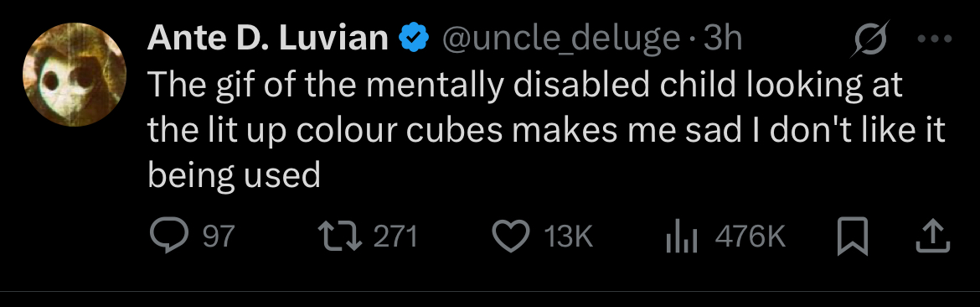Click the blue verified checkmark badge

[x=414, y=39]
